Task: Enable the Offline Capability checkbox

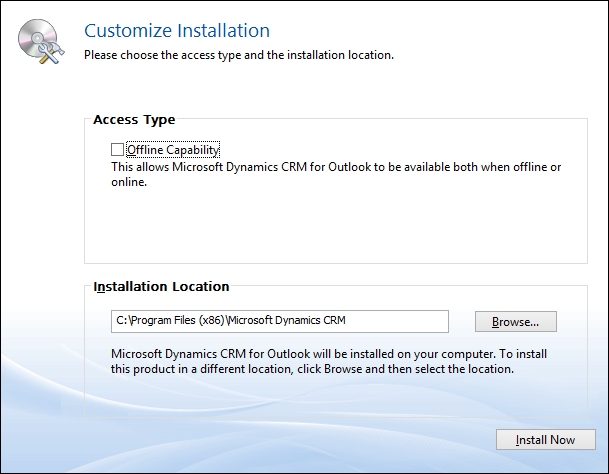Action: pyautogui.click(x=117, y=150)
